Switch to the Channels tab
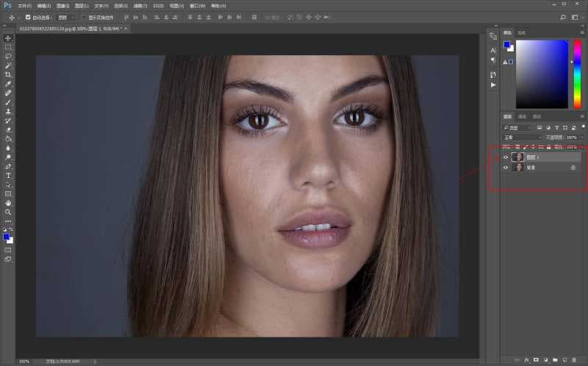 [x=522, y=116]
